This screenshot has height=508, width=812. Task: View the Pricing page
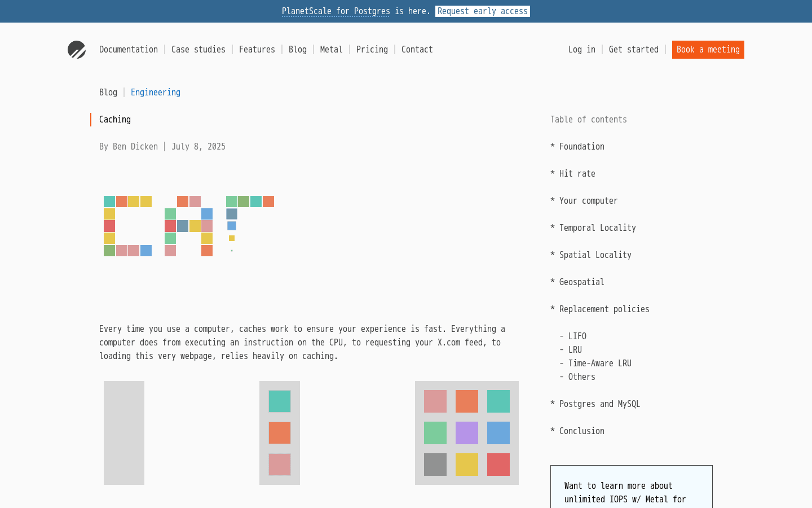pyautogui.click(x=372, y=50)
